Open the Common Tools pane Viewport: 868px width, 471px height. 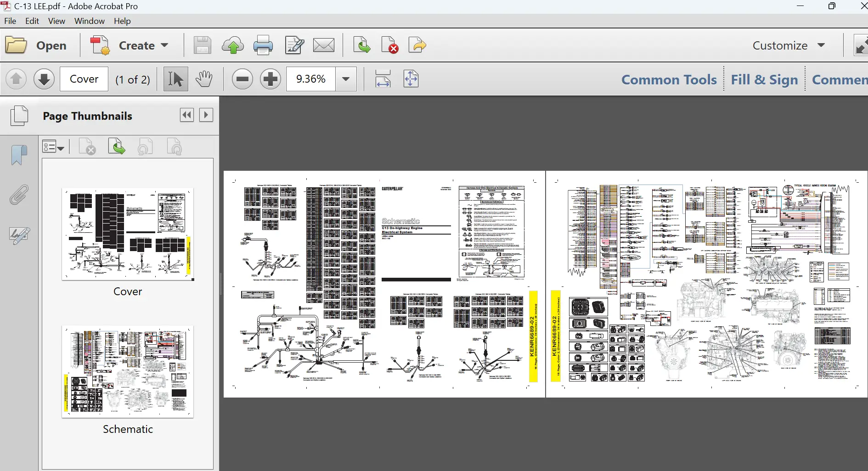669,80
